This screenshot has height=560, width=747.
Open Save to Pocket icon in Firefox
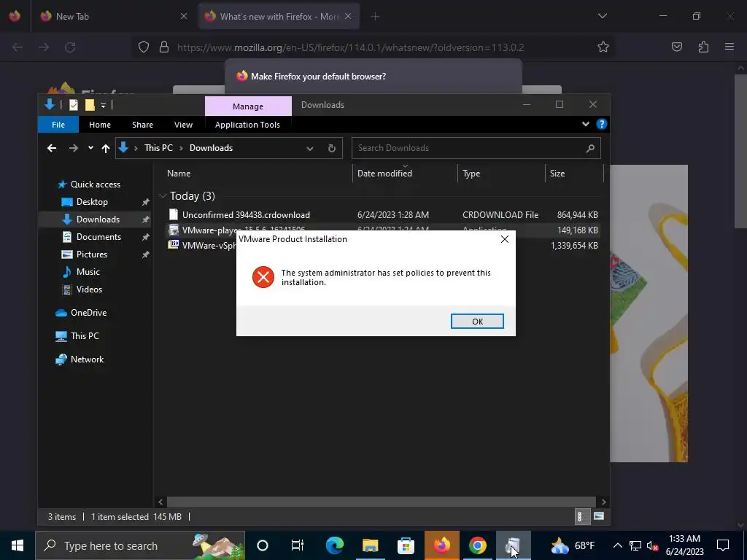[x=676, y=47]
